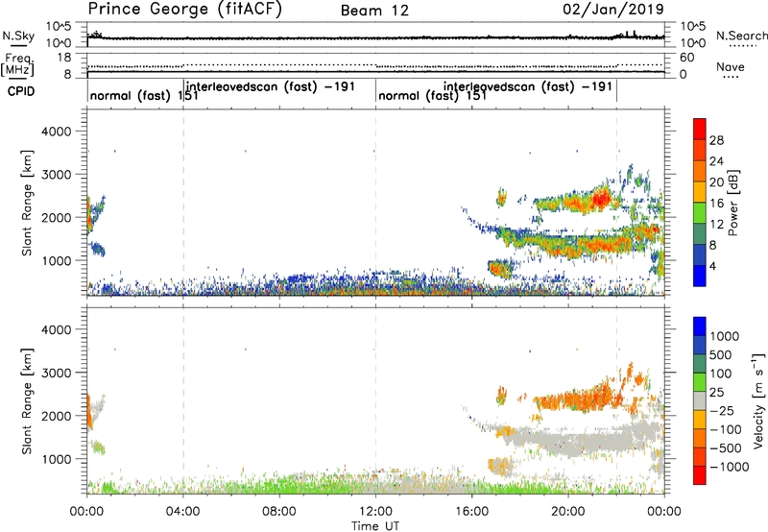Viewport: 768px width, 532px height.
Task: Click the 'N.Sky' legend label
Action: [18, 36]
